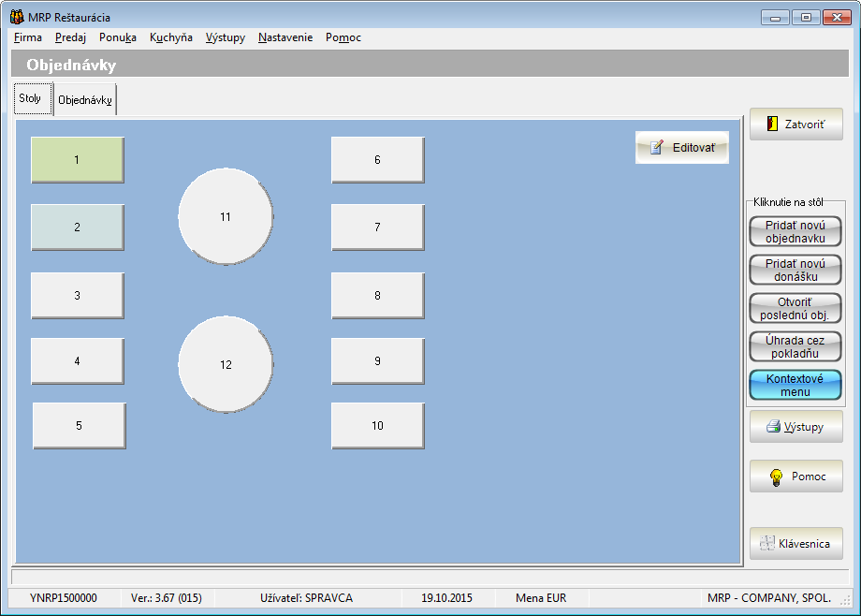Select round table 11
The width and height of the screenshot is (861, 616).
pos(226,216)
